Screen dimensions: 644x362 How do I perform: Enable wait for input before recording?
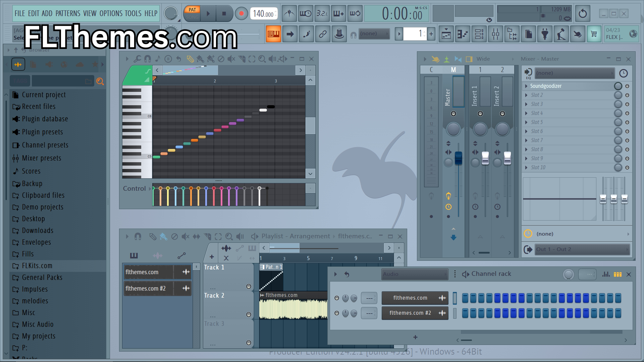(x=306, y=13)
